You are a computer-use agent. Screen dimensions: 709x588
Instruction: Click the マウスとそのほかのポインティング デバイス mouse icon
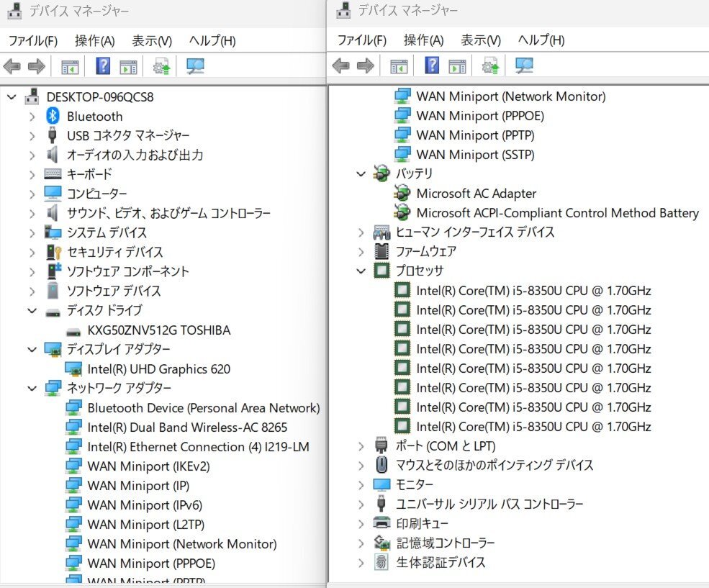(x=381, y=465)
